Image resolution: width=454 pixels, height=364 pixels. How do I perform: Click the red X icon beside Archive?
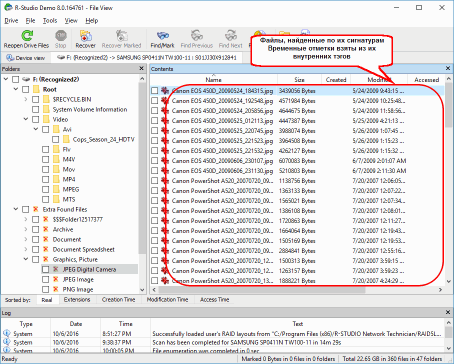coord(46,229)
